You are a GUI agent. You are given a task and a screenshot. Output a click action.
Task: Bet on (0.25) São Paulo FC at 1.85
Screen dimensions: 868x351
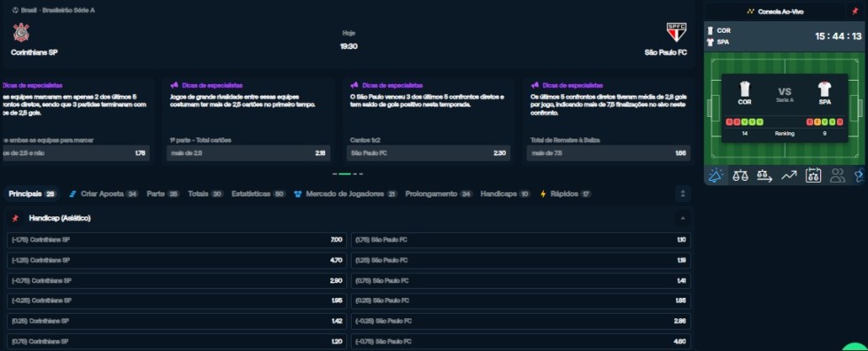[x=521, y=300]
